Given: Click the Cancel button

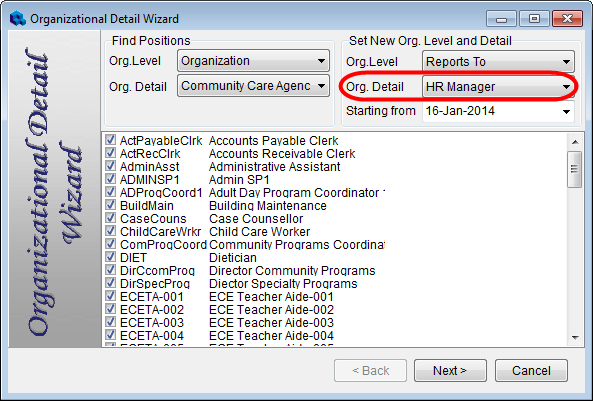Looking at the screenshot, I should [x=531, y=370].
